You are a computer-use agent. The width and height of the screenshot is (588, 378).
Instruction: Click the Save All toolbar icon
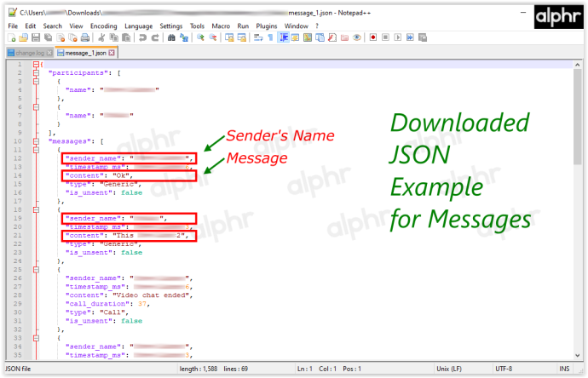49,37
